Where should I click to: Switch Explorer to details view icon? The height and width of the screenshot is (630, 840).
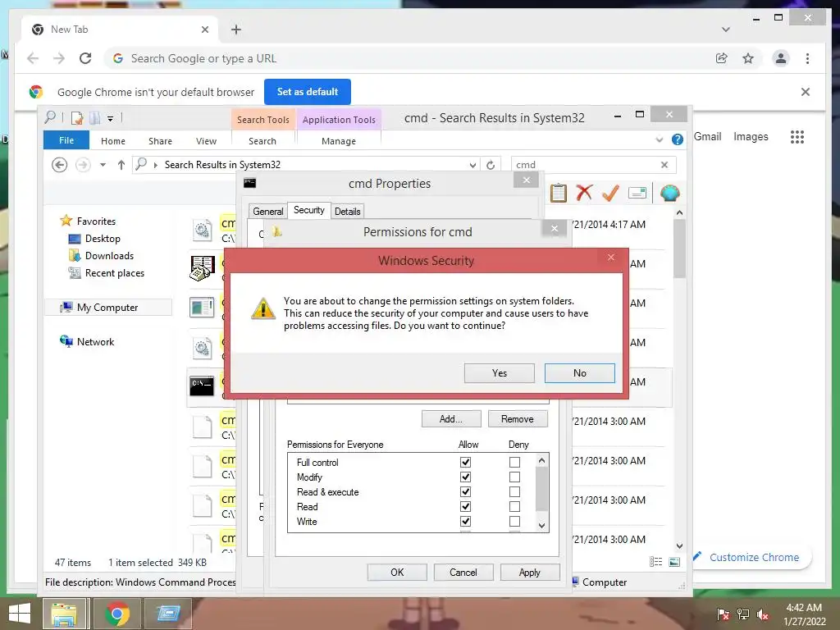coord(655,561)
